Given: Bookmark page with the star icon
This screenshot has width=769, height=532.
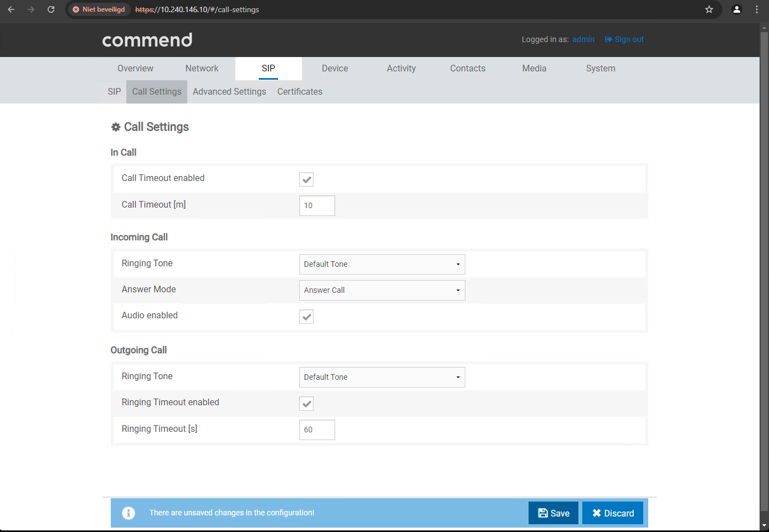Looking at the screenshot, I should coord(709,9).
